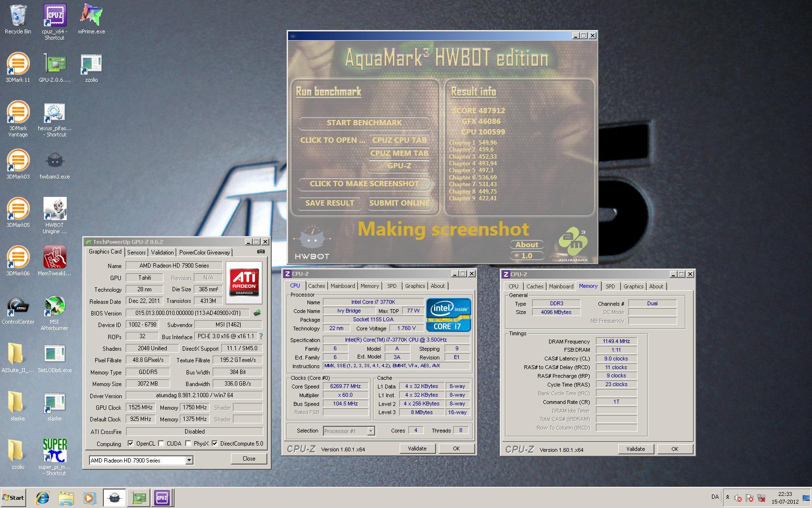
Task: Switch to CPU-Z taskbar button
Action: tap(162, 497)
